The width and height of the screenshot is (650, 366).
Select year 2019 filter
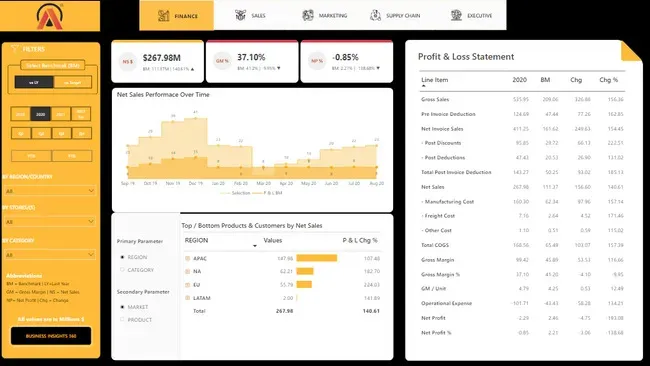[20, 114]
